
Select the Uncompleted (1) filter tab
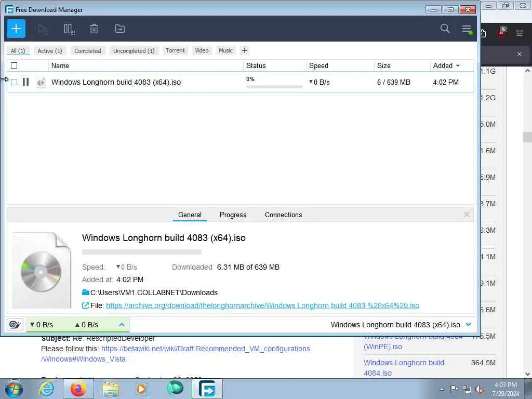(x=134, y=50)
